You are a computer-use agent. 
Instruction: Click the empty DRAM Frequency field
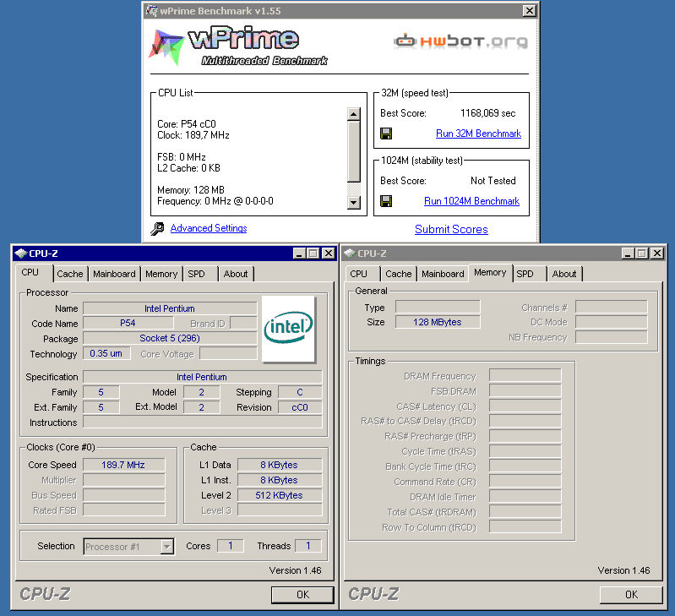click(x=525, y=375)
